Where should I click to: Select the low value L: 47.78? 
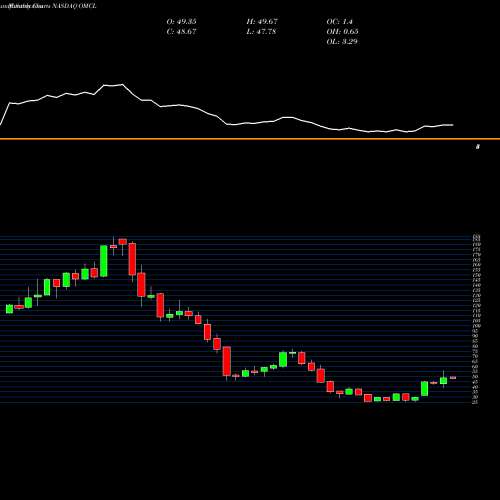pos(261,32)
